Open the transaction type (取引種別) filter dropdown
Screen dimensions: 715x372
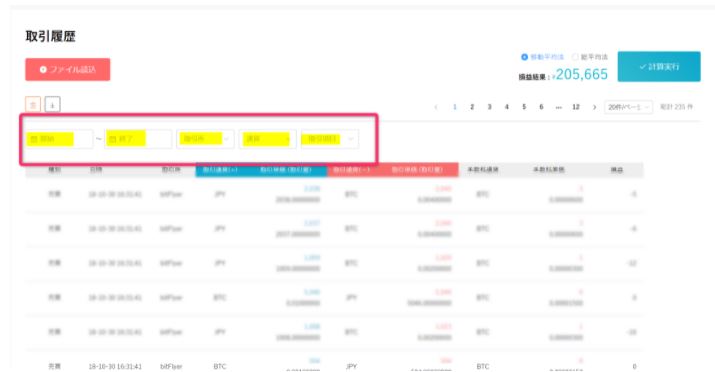point(330,139)
